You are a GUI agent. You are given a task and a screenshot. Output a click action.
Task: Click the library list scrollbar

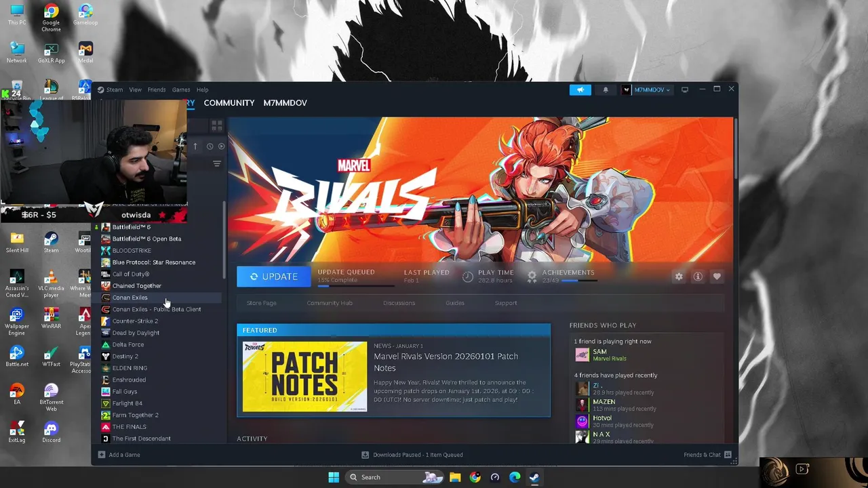[x=224, y=241]
